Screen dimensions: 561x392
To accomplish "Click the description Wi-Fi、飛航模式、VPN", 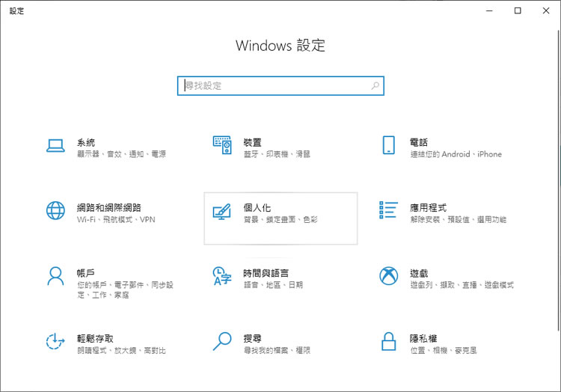I will click(116, 219).
